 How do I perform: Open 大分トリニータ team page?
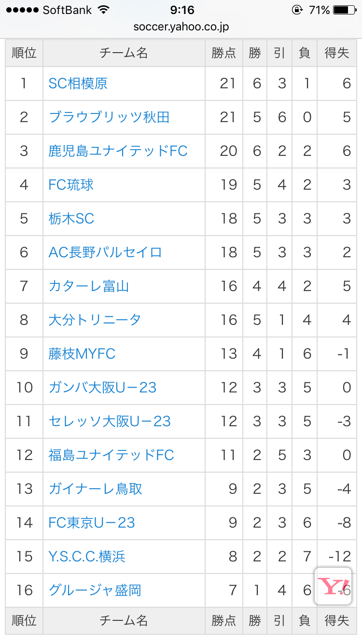click(x=95, y=320)
